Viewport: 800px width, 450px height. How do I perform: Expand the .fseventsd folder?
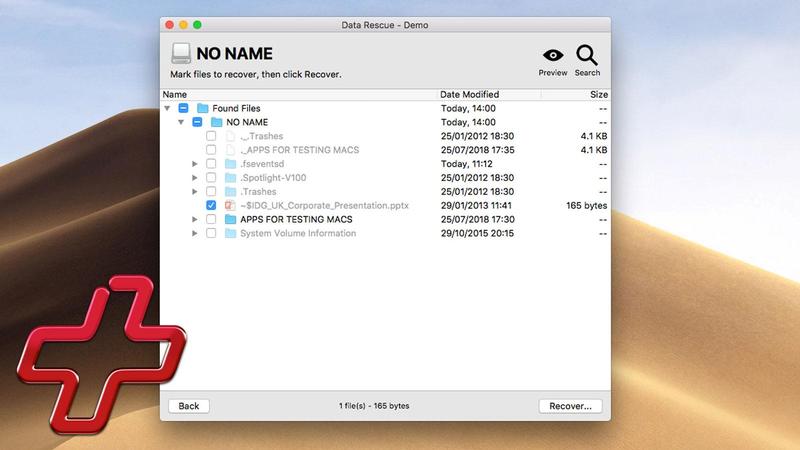pyautogui.click(x=194, y=164)
